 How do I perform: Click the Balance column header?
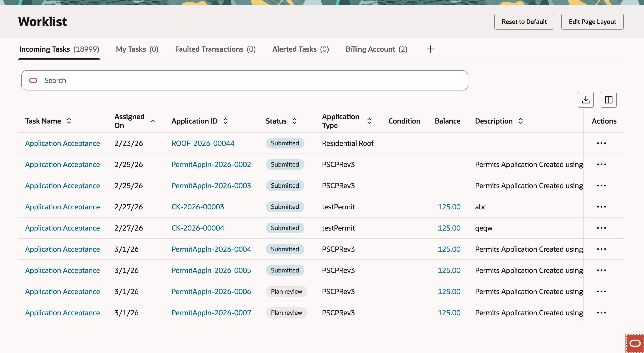tap(447, 121)
